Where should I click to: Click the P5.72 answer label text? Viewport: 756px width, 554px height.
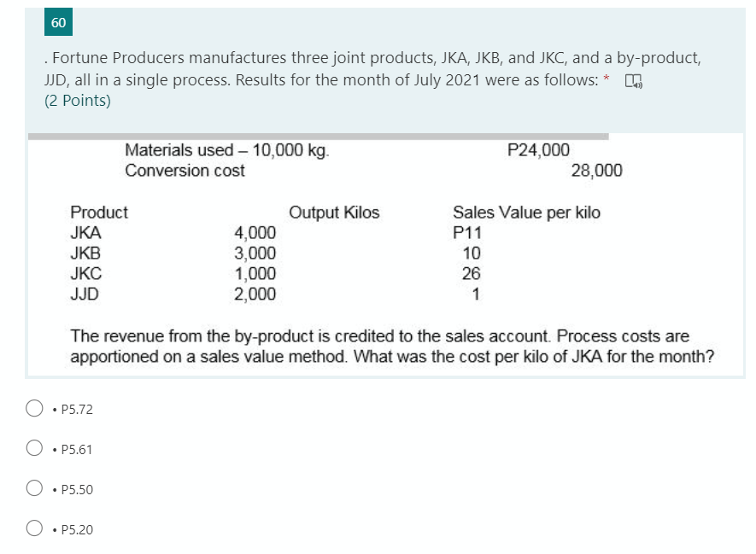pos(77,410)
